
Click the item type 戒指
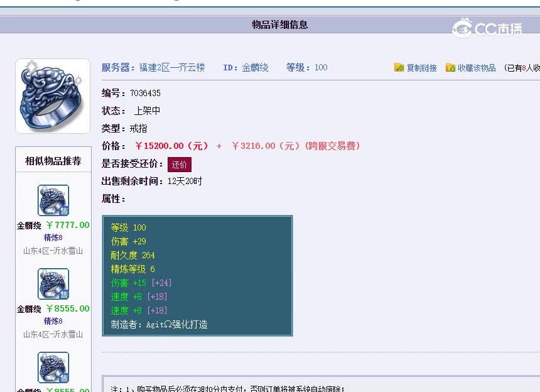click(x=138, y=129)
